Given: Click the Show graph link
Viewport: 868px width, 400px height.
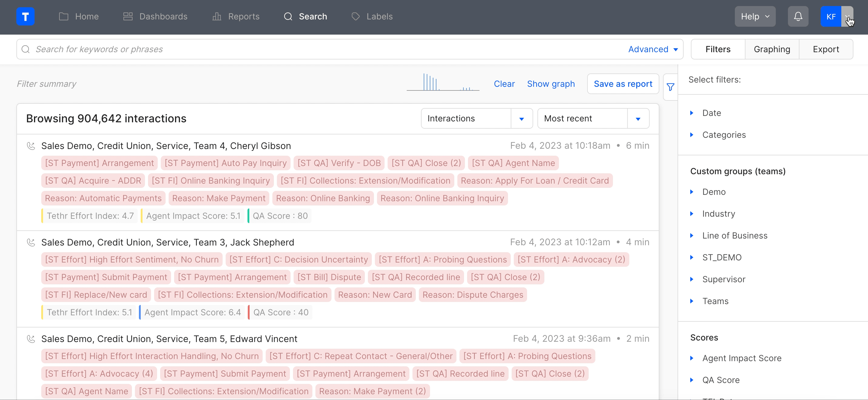Looking at the screenshot, I should (550, 84).
